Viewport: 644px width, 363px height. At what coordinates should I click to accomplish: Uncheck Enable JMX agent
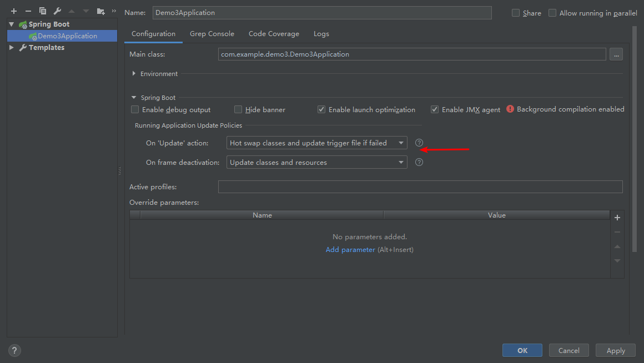point(435,110)
